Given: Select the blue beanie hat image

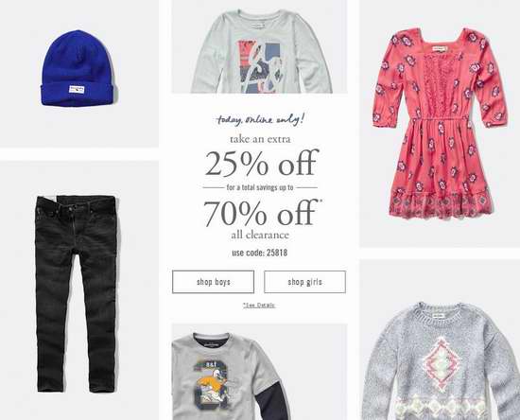Looking at the screenshot, I should point(79,68).
